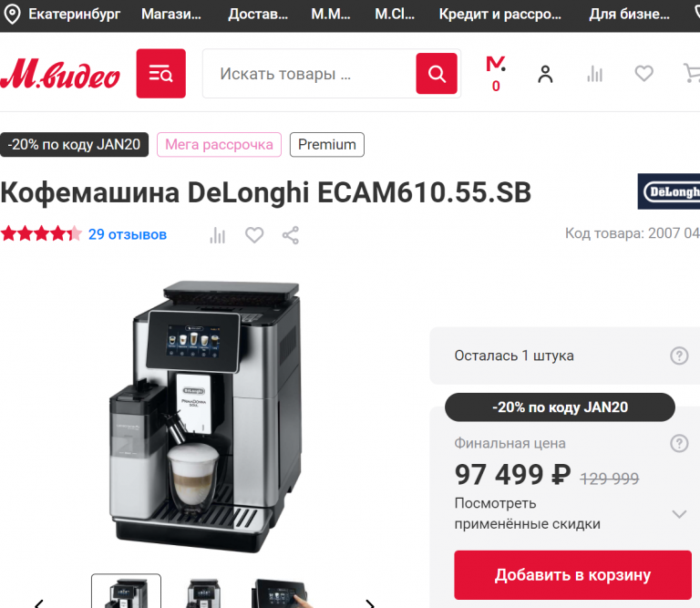This screenshot has height=608, width=700.
Task: Expand Посмотреть применённые скидки chevron
Action: coord(679,514)
